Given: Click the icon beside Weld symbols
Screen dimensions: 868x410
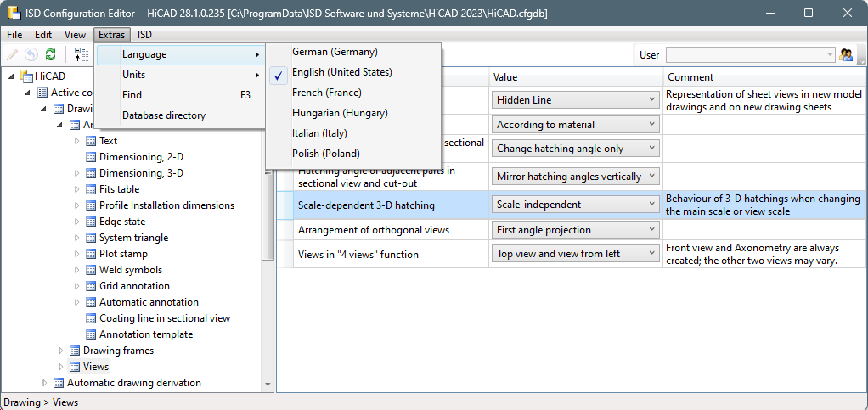Looking at the screenshot, I should (91, 270).
